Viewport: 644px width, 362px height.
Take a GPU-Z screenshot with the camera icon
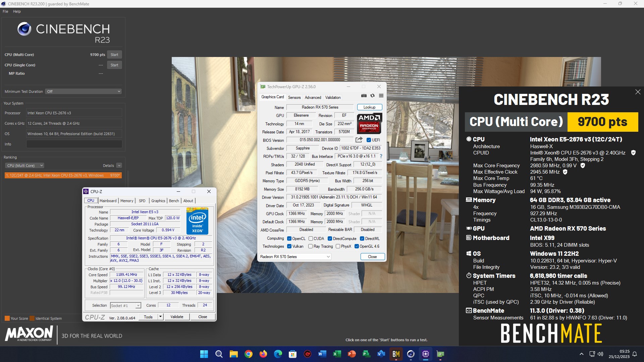tap(364, 96)
